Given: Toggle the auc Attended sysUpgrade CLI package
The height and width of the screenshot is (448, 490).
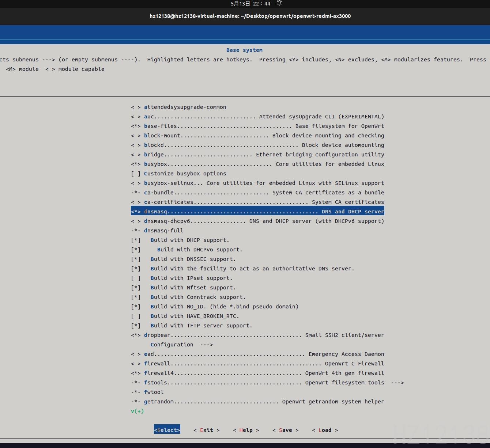Looking at the screenshot, I should pyautogui.click(x=257, y=117).
